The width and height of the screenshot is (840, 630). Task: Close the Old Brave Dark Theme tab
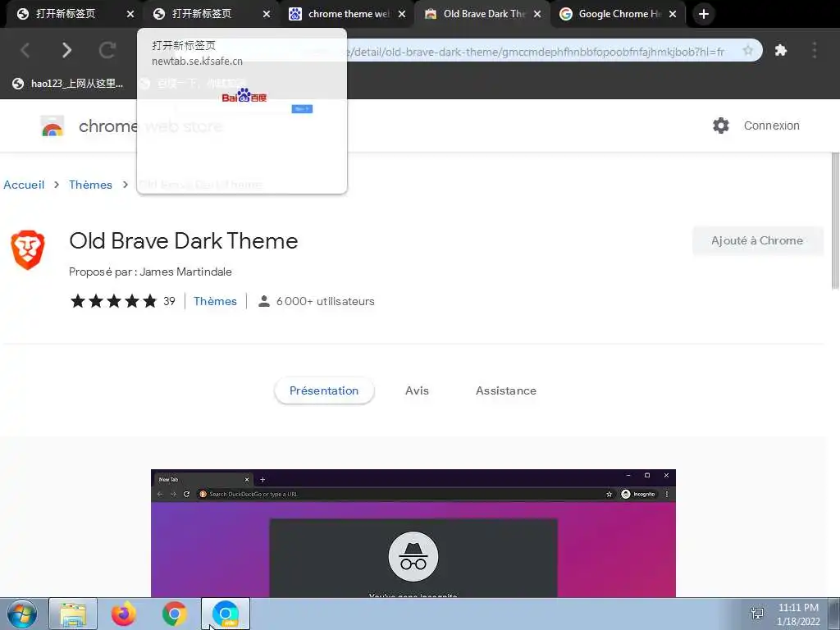pos(537,15)
